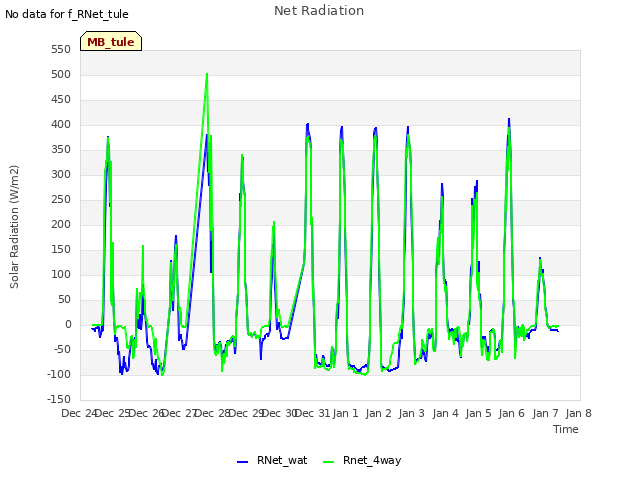640x480 pixels.
Task: Click the -150 y-axis tick label
Action: click(59, 399)
